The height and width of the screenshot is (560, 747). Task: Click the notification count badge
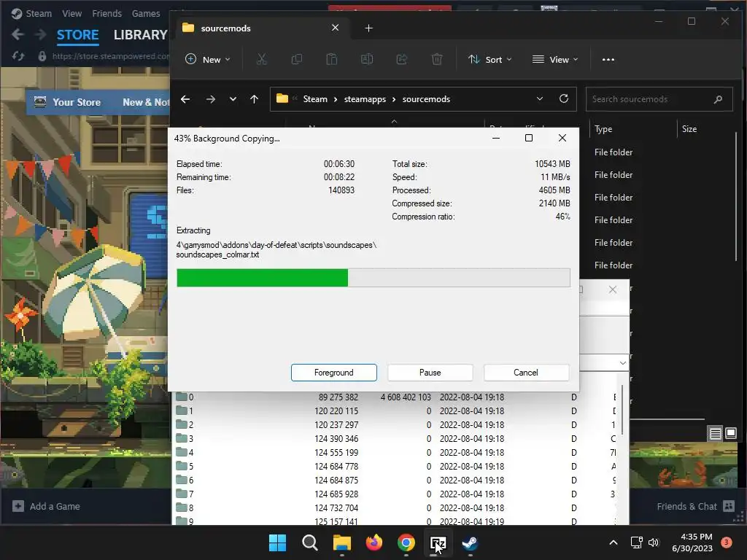(727, 542)
